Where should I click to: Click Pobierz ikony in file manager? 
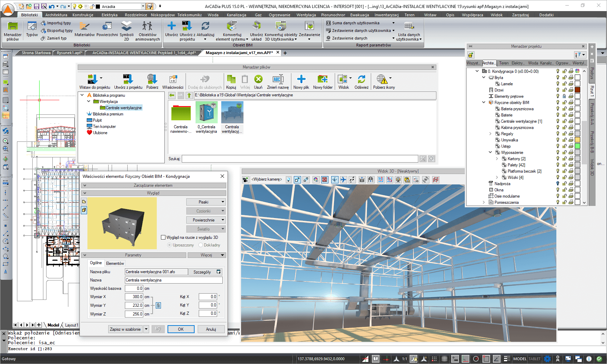pos(384,82)
